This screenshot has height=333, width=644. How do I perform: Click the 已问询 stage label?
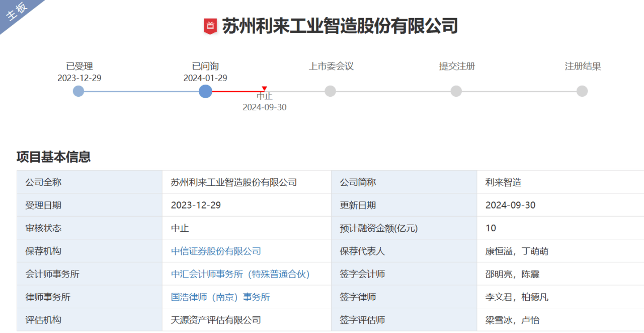click(x=205, y=66)
